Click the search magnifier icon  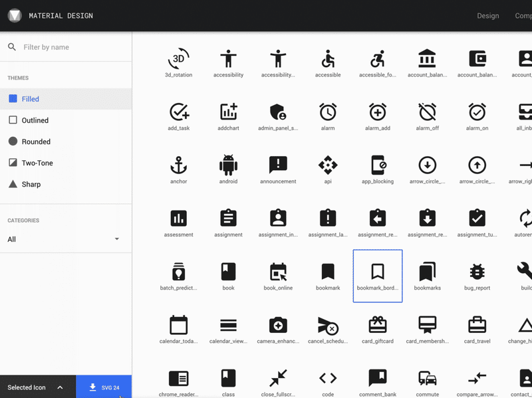(x=12, y=47)
